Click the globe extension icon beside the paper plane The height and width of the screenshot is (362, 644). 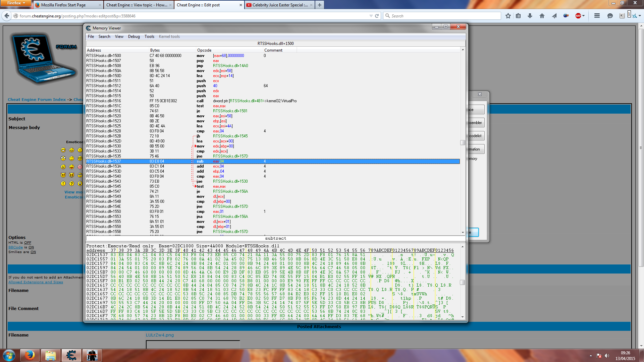pyautogui.click(x=566, y=16)
